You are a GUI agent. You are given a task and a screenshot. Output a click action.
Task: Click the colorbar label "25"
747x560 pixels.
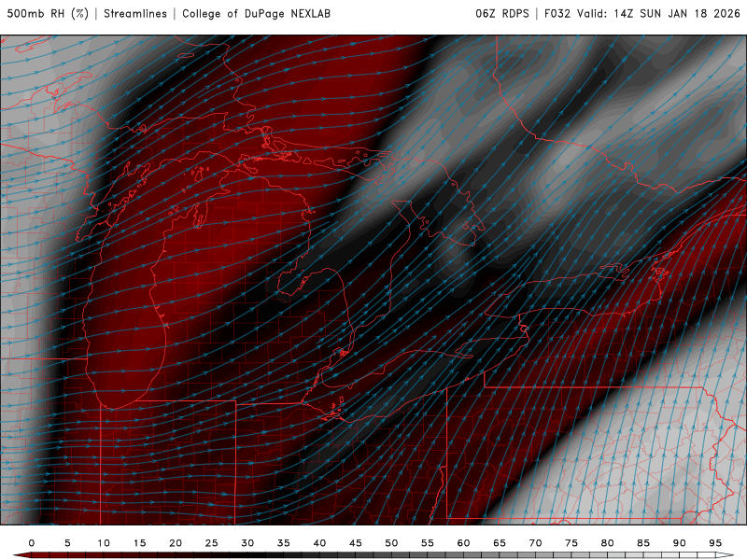coord(212,543)
